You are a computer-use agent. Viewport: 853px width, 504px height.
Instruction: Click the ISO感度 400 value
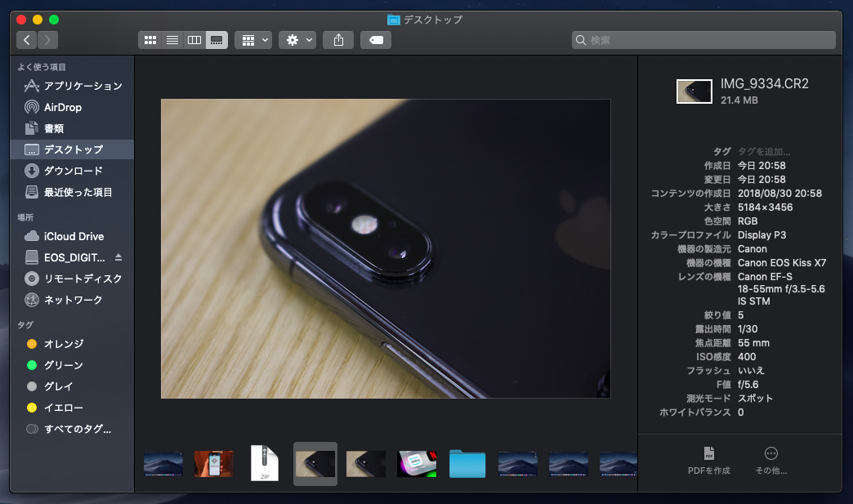coord(747,357)
